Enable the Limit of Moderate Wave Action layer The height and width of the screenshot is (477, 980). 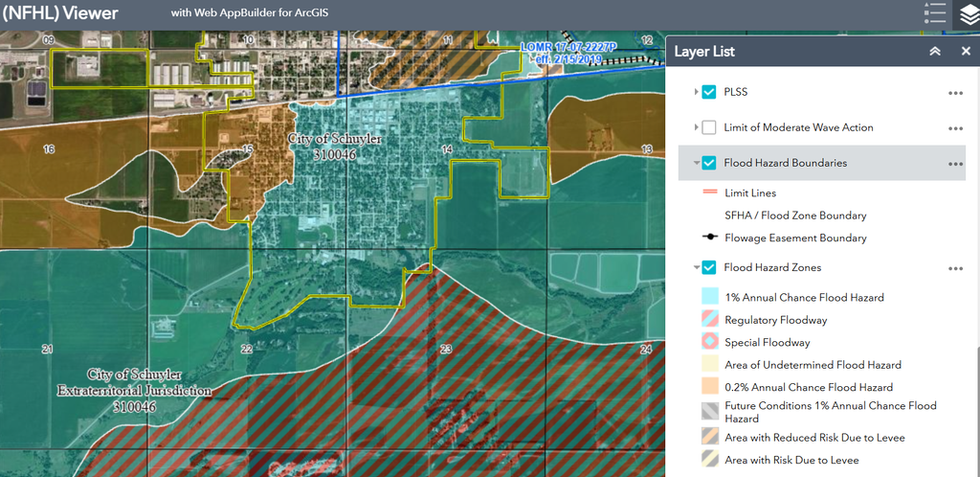tap(709, 127)
